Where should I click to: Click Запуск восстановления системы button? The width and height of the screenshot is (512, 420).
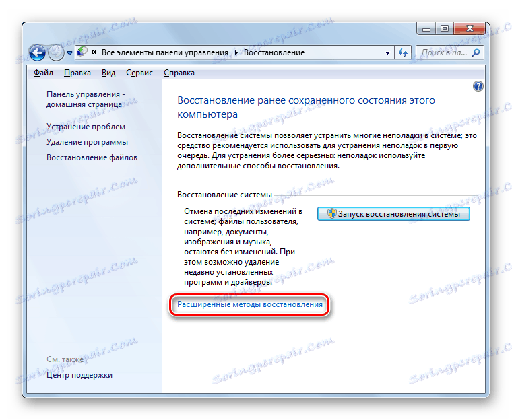(x=393, y=214)
